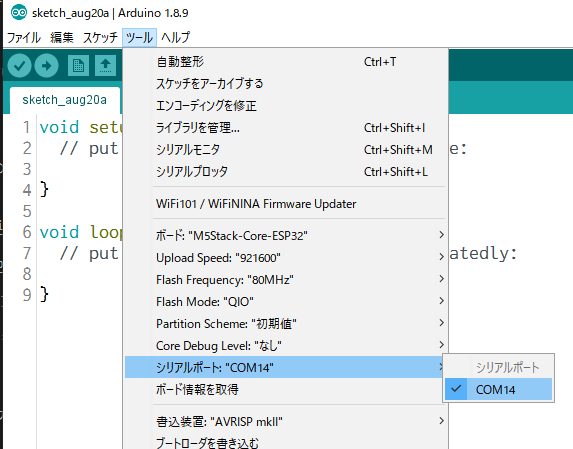Open the ヘルプ menu

(175, 37)
